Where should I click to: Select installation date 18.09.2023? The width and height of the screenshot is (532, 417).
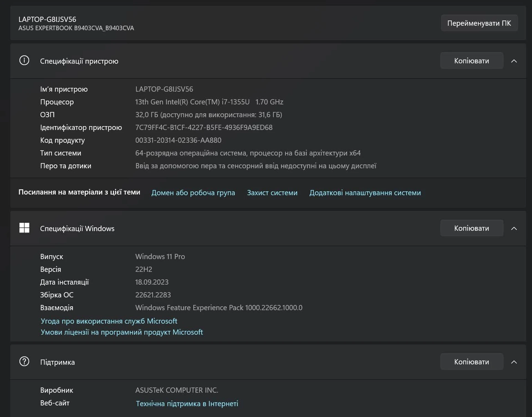[152, 282]
